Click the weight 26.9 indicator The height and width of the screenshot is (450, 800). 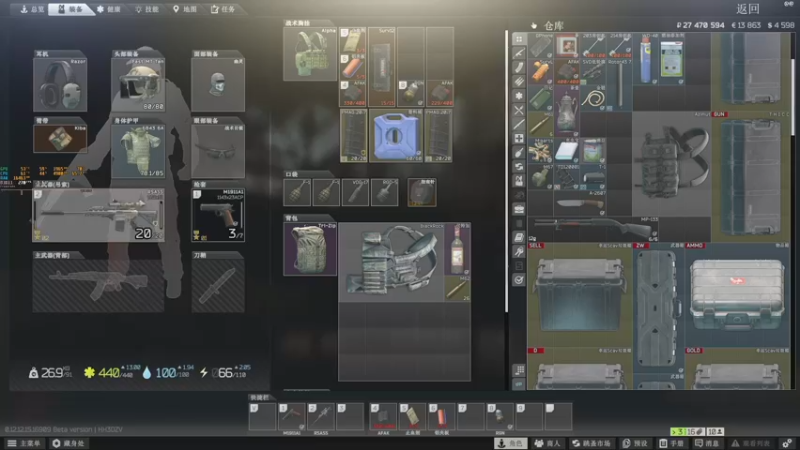51,373
